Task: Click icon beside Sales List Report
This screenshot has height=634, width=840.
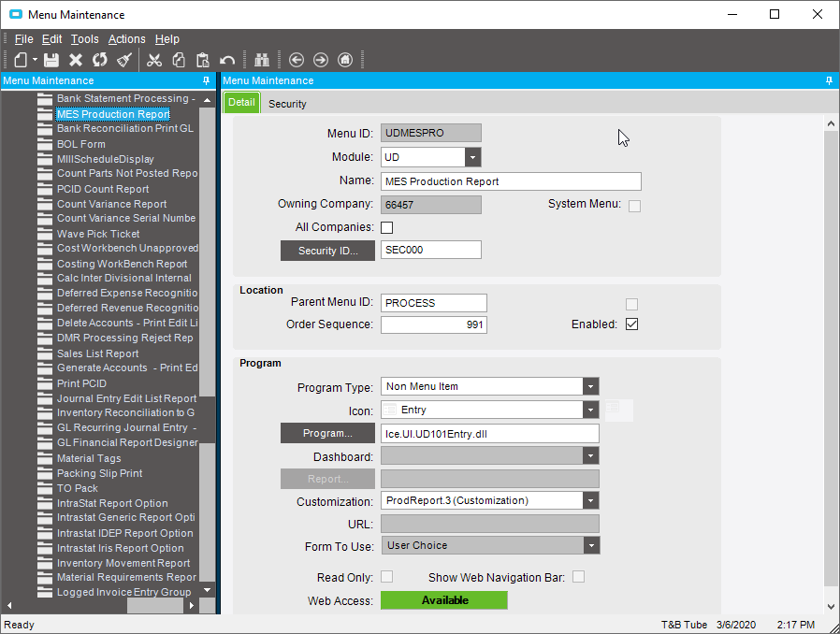Action: (45, 353)
